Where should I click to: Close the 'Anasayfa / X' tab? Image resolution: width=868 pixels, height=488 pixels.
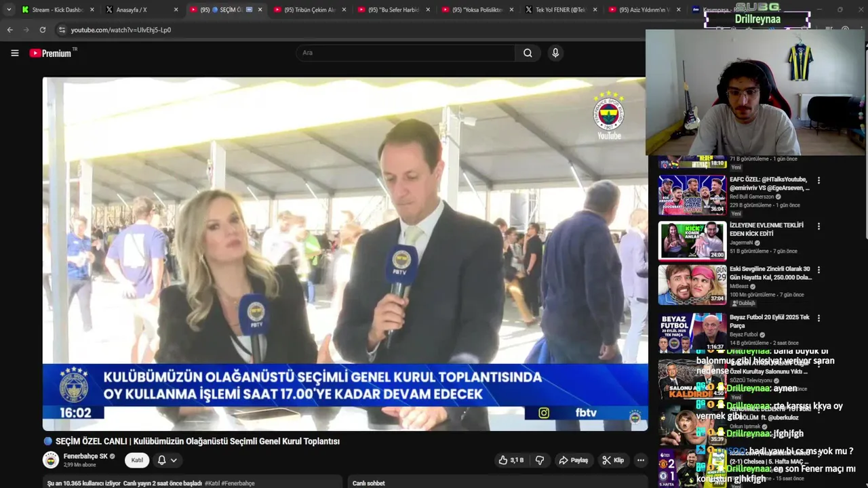click(176, 9)
